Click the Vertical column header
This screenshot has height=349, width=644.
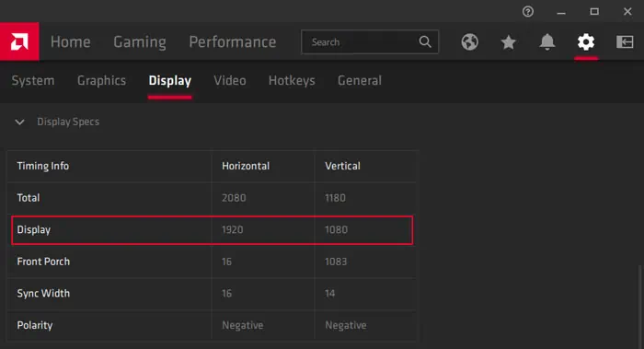click(342, 166)
